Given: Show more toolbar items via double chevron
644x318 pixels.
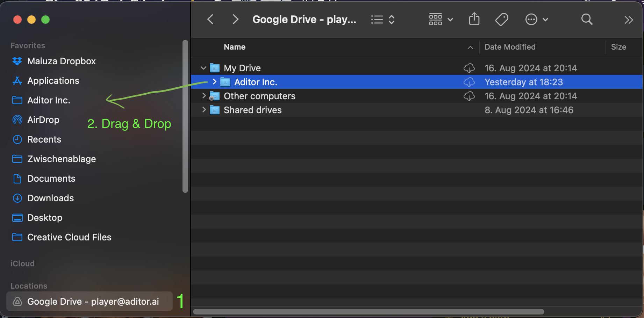Looking at the screenshot, I should 629,20.
